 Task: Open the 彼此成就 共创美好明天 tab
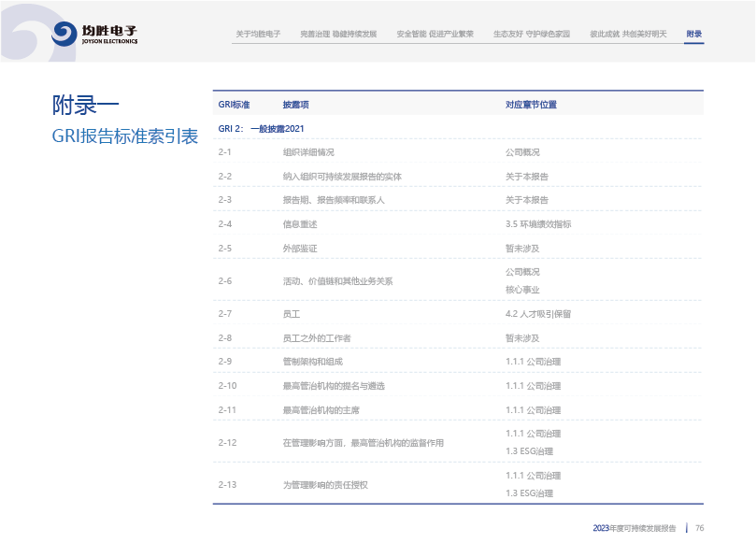pyautogui.click(x=628, y=34)
